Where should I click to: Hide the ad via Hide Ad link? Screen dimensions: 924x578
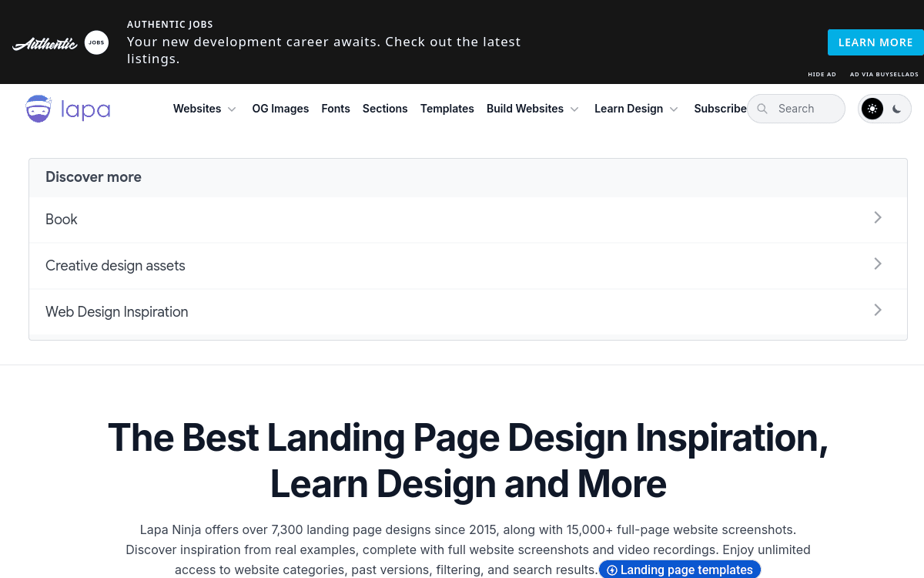[x=822, y=75]
